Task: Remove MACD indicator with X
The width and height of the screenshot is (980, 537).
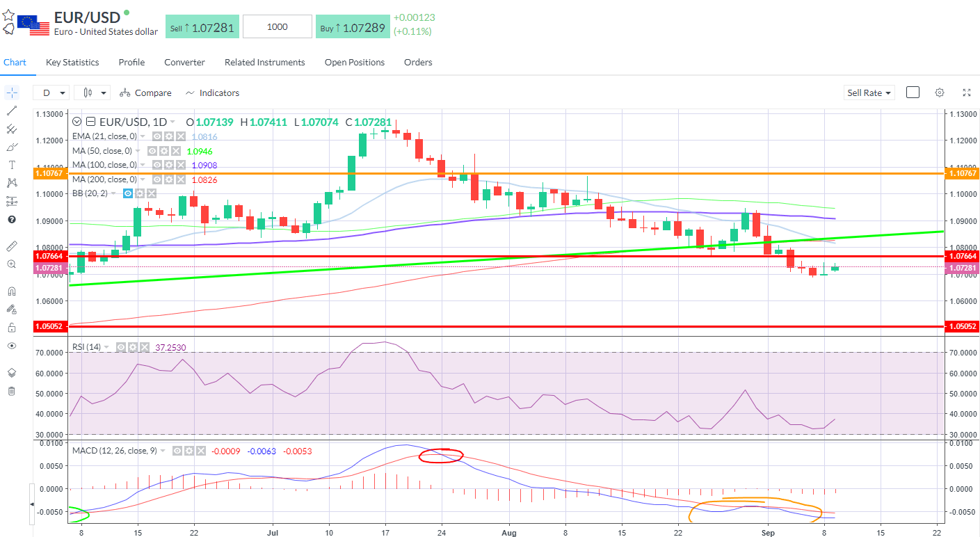Action: [201, 451]
